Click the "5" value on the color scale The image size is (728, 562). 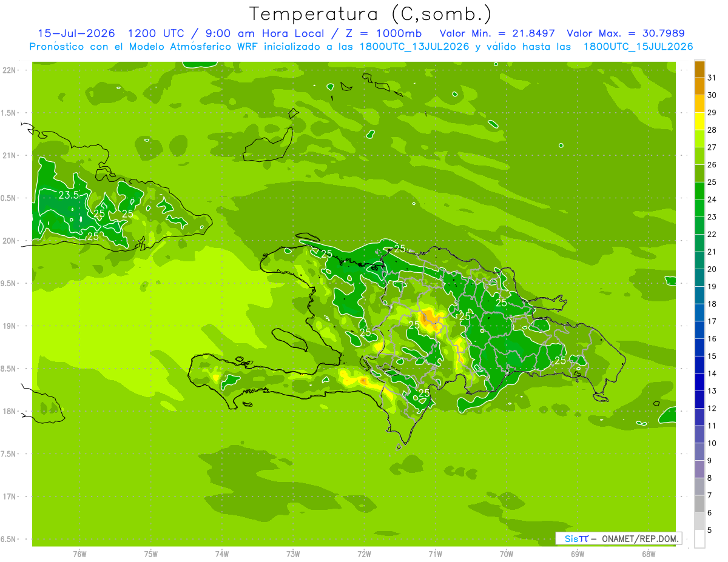pyautogui.click(x=710, y=530)
